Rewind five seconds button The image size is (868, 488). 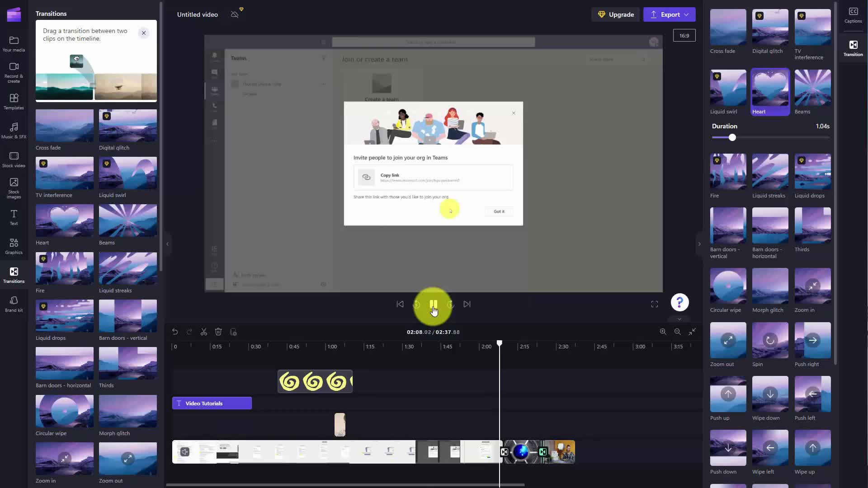pyautogui.click(x=416, y=305)
